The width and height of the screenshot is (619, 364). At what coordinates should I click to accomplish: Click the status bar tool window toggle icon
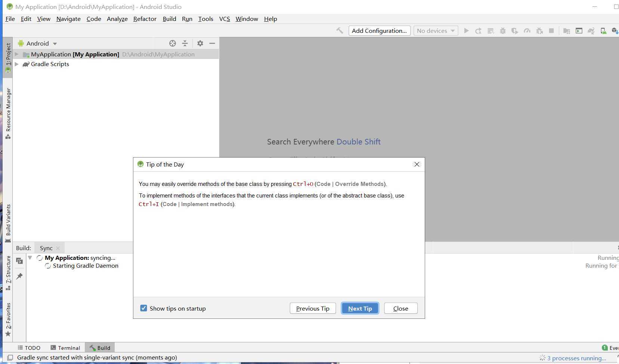coord(10,358)
